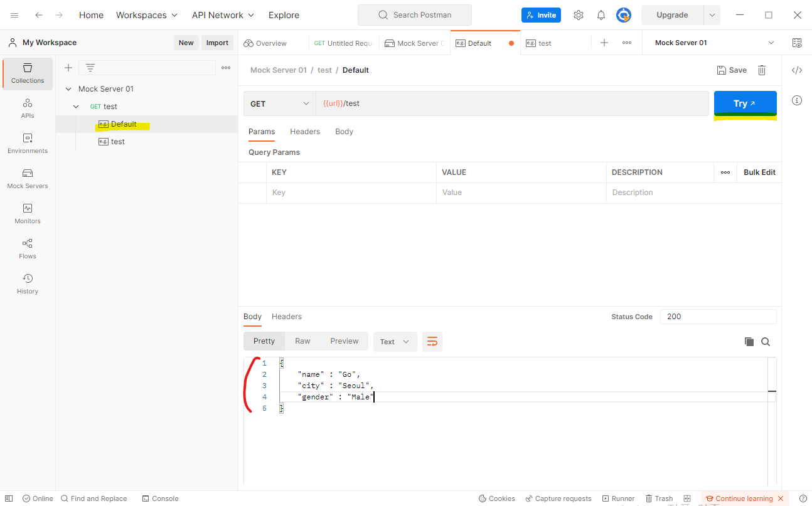This screenshot has height=506, width=812.
Task: Open the Text format dropdown
Action: tap(395, 342)
